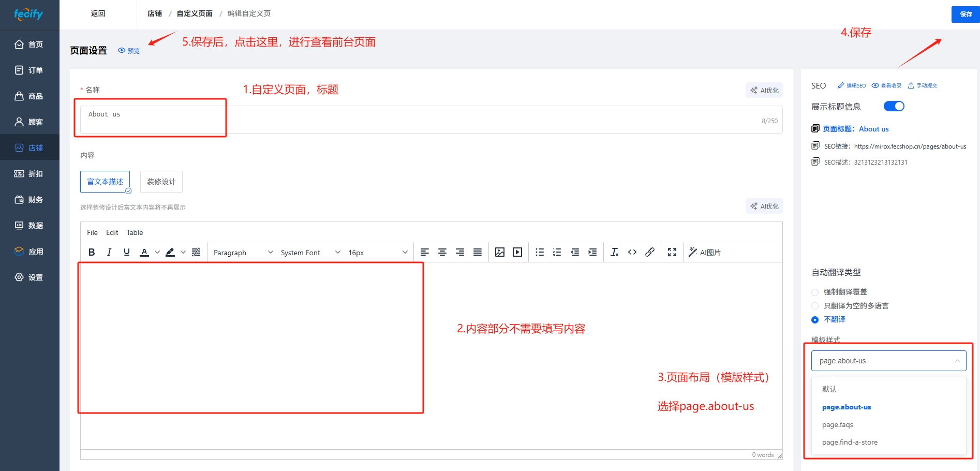Pick page.faqs from the template list
This screenshot has width=980, height=471.
(x=837, y=424)
